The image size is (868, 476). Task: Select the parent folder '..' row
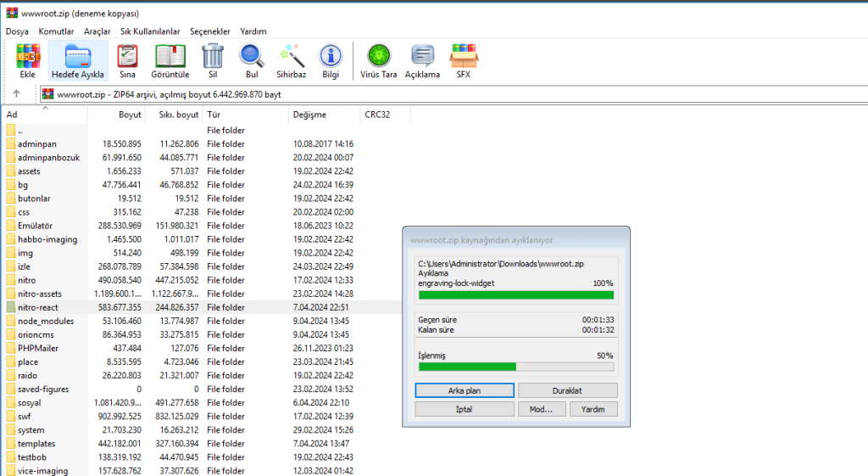pyautogui.click(x=202, y=130)
